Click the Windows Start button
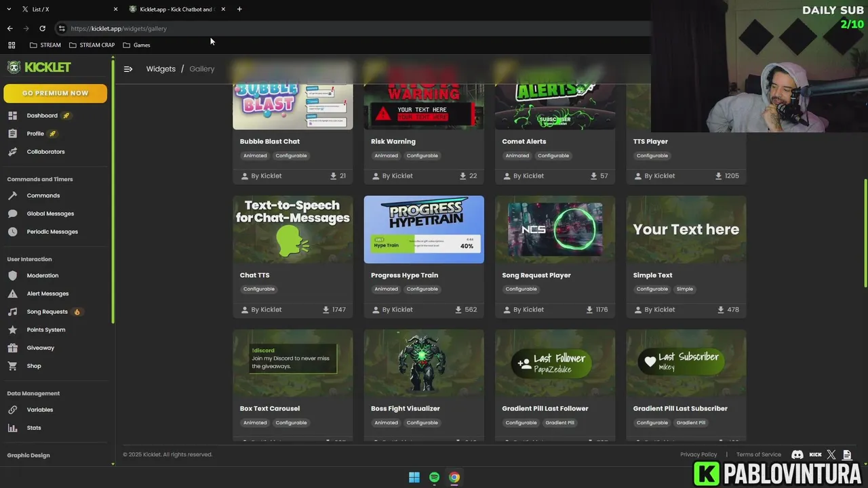This screenshot has width=868, height=488. click(x=414, y=477)
